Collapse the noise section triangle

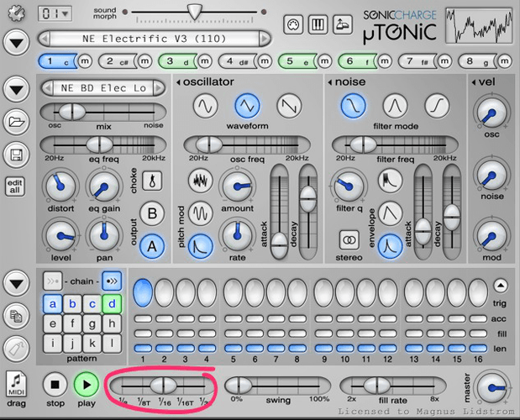coord(330,82)
